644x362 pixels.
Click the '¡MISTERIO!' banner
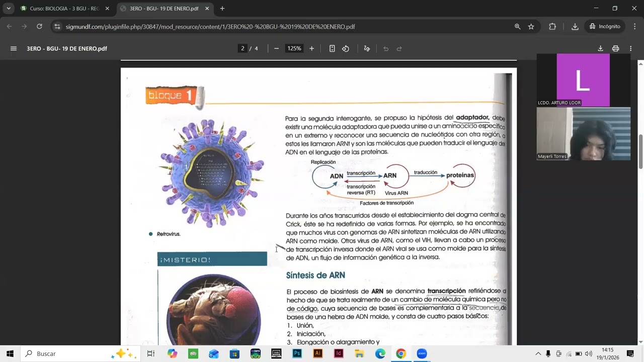[x=212, y=259]
